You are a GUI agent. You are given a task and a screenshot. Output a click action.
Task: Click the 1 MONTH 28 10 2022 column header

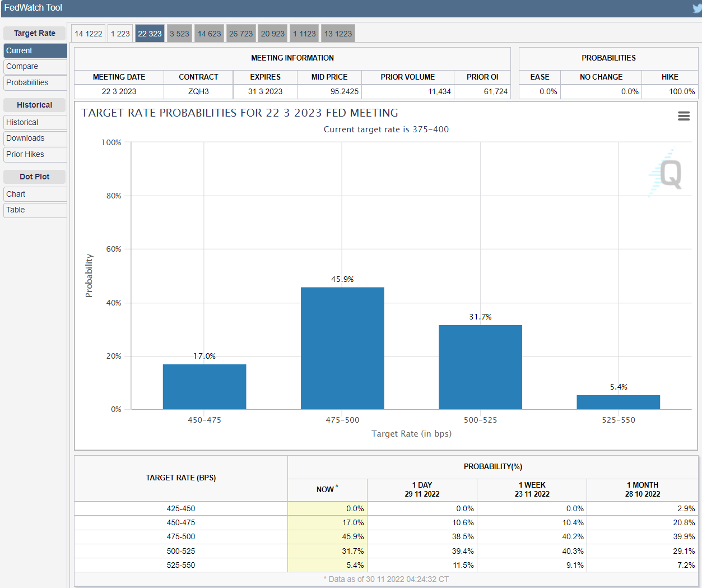(643, 489)
